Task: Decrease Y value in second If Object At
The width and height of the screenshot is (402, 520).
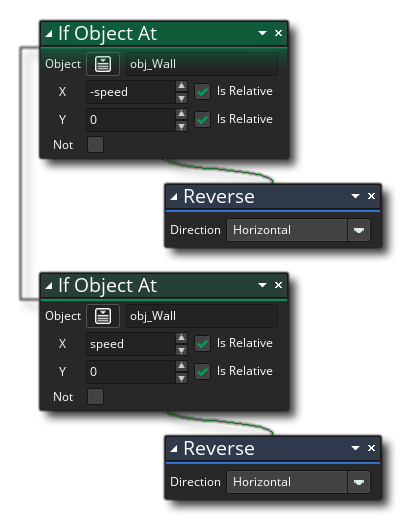Action: [181, 378]
